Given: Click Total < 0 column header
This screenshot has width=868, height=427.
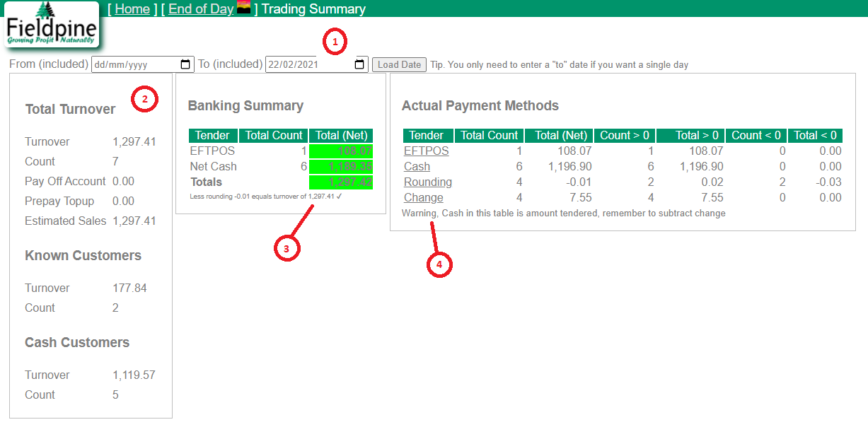Looking at the screenshot, I should pyautogui.click(x=815, y=135).
